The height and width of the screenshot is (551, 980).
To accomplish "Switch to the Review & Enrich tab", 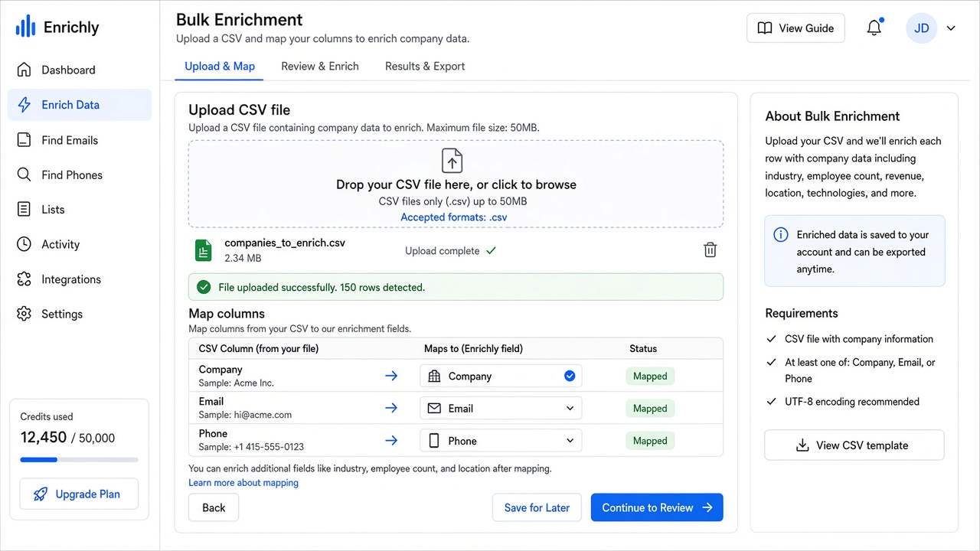I will tap(320, 67).
